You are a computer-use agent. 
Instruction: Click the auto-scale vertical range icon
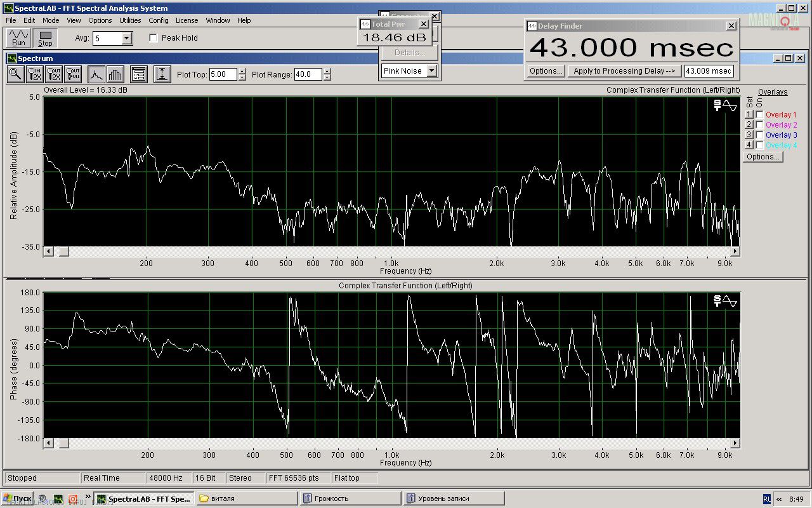tap(162, 74)
